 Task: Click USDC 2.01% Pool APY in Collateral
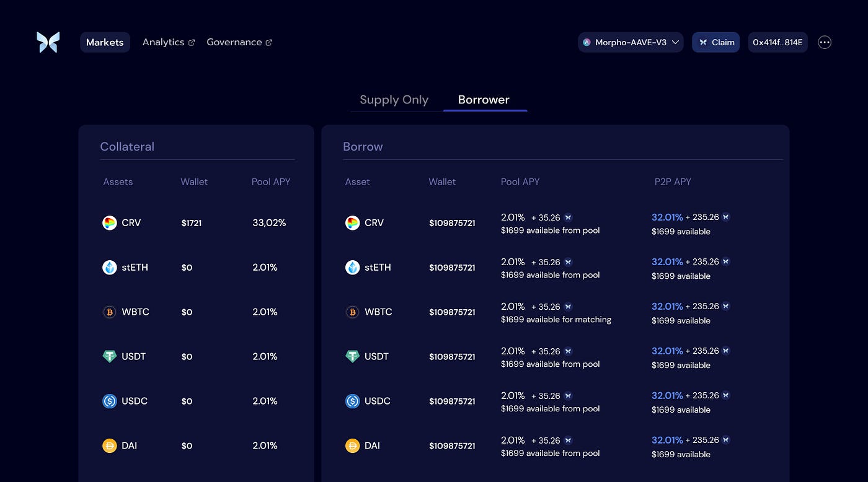tap(265, 401)
